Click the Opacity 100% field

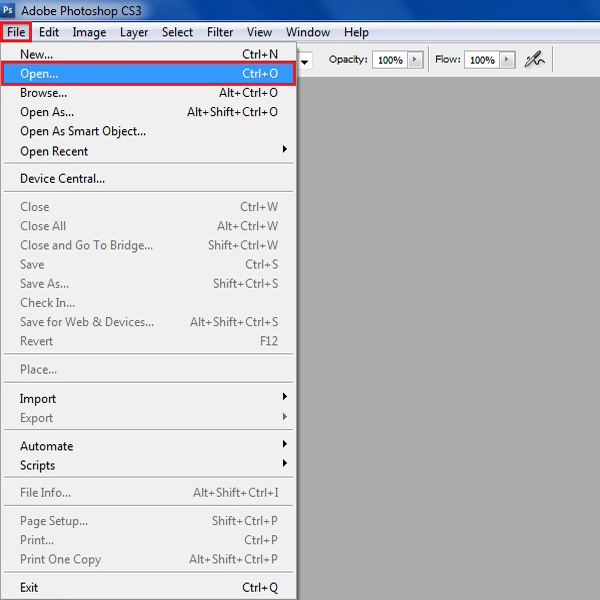390,60
